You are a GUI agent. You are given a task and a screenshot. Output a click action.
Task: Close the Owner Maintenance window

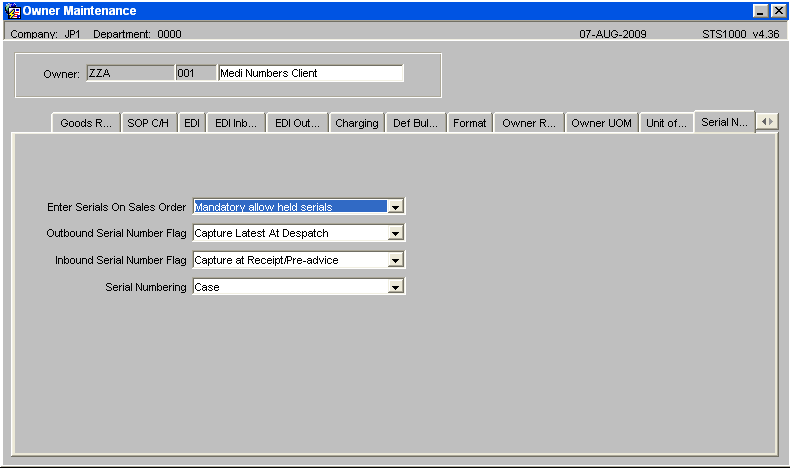pyautogui.click(x=778, y=11)
